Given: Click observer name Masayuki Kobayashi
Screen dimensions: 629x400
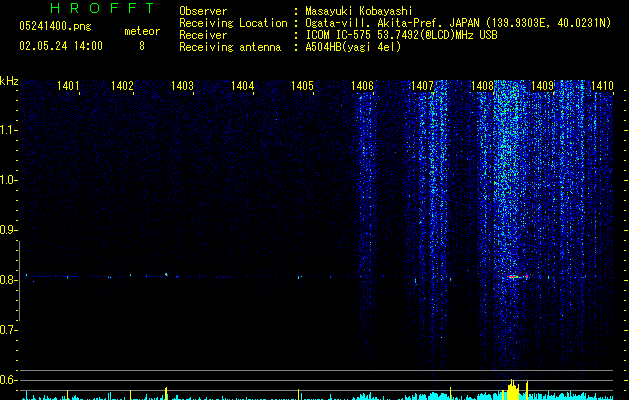Looking at the screenshot, I should pyautogui.click(x=359, y=11).
